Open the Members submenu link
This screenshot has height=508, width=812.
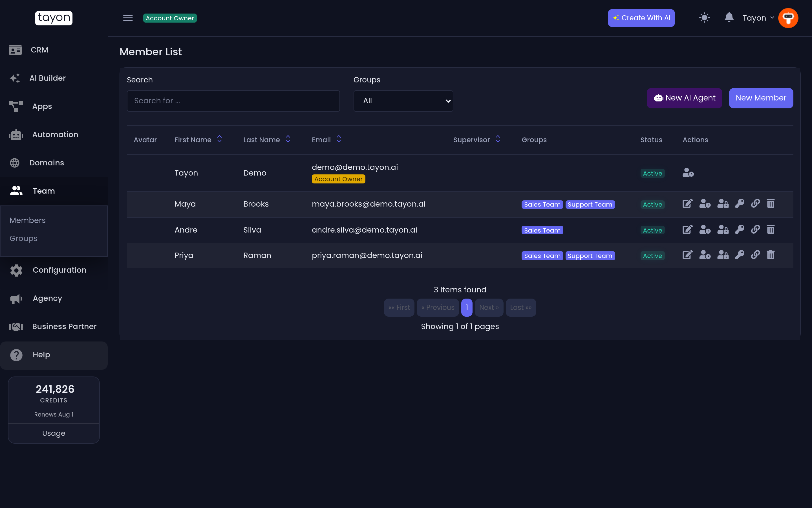(x=28, y=220)
